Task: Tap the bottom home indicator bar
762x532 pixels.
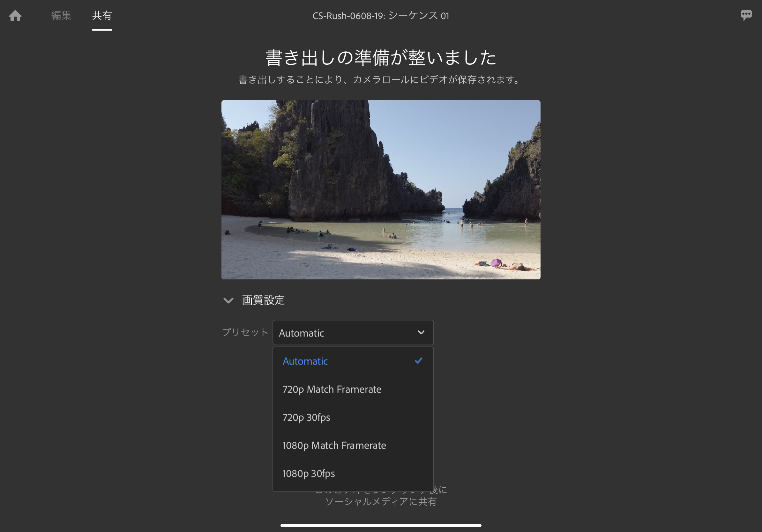Action: pyautogui.click(x=381, y=525)
